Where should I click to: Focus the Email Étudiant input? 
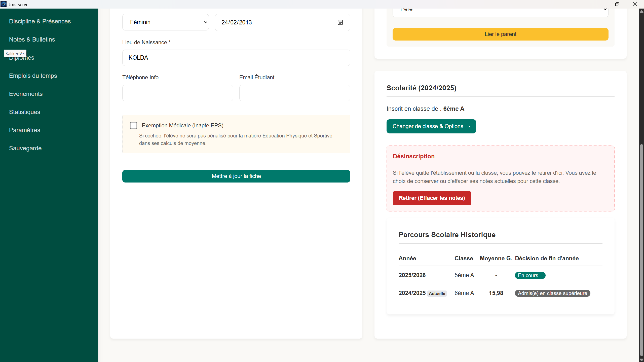coord(294,93)
